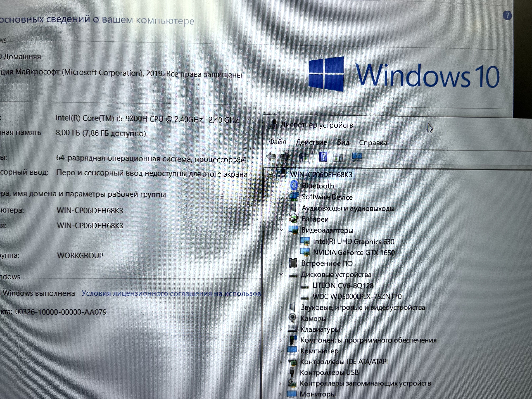Expand the Звуковые, игровые и видеоустройства branch

pos(281,307)
